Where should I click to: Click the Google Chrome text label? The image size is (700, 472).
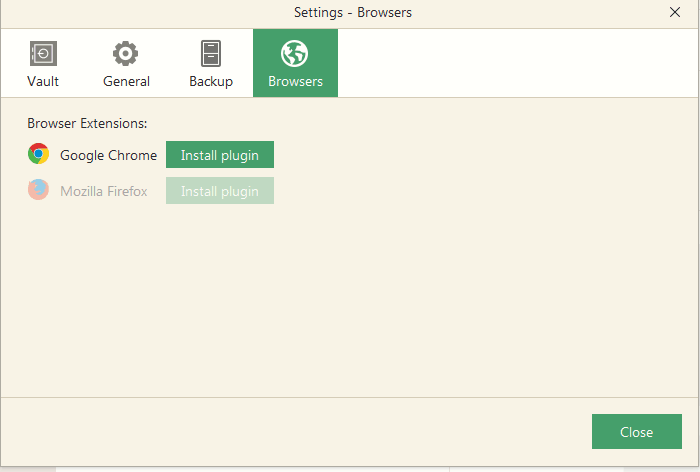coord(108,155)
